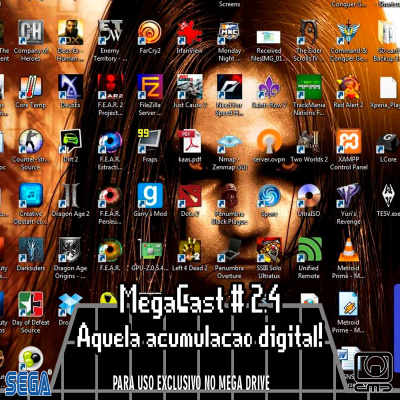This screenshot has height=400, width=400.
Task: Click the "Aquela acumulacao digital!" caption
Action: (x=200, y=336)
